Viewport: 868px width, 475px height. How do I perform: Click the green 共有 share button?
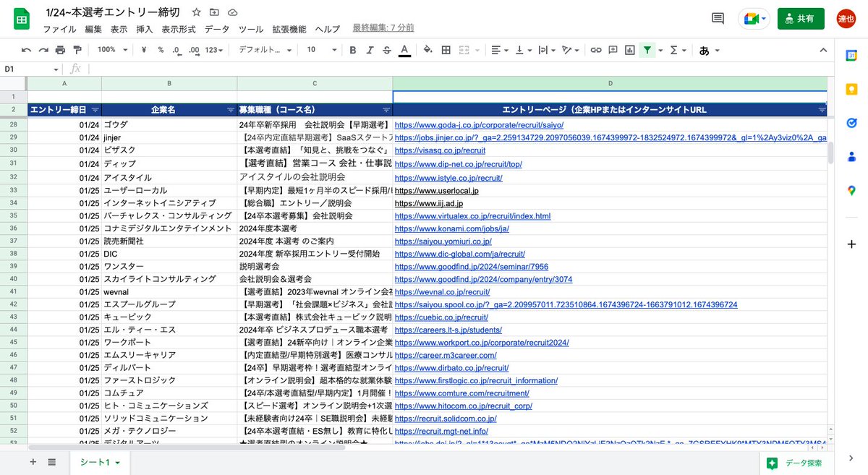(801, 19)
